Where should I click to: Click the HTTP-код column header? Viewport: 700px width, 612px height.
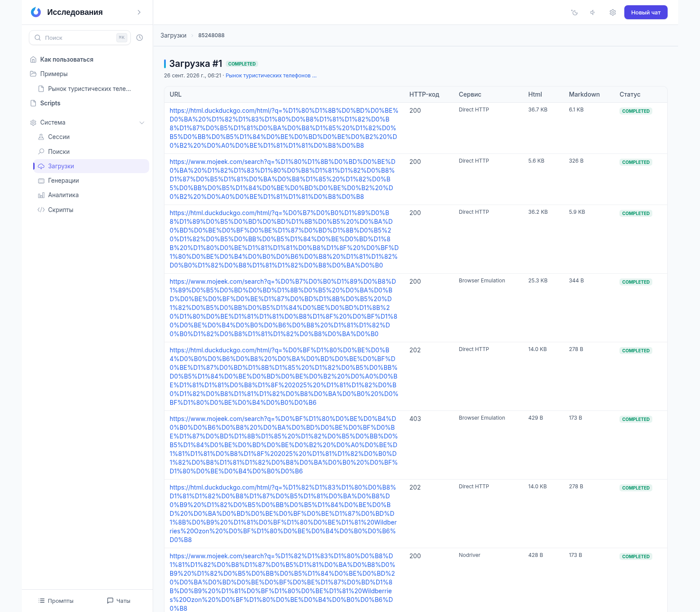pyautogui.click(x=424, y=94)
